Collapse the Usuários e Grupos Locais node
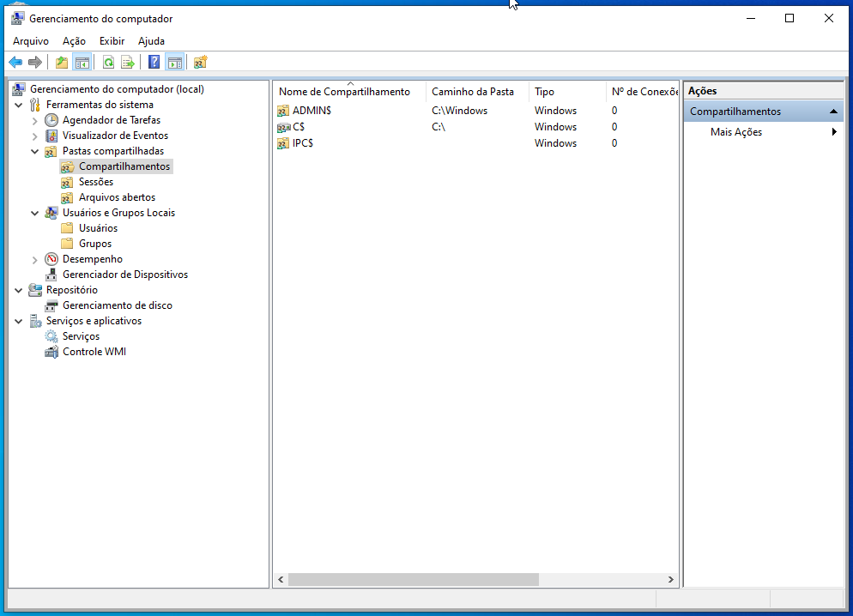 (35, 213)
